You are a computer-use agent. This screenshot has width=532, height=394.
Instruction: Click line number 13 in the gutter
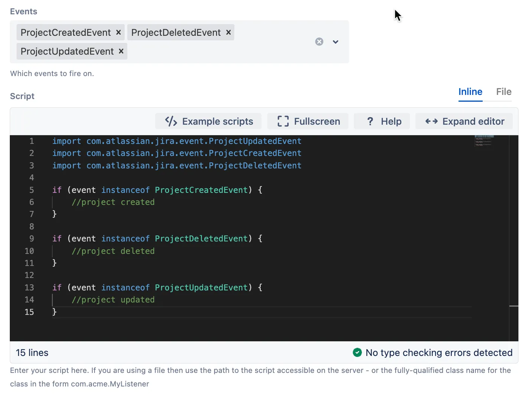tap(29, 288)
